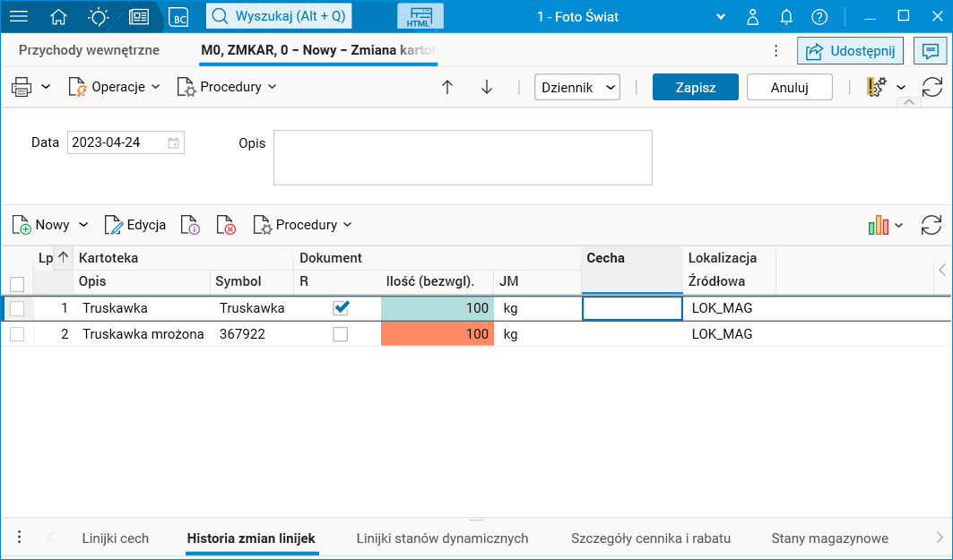Select the M0, ZMKAR, 0 – Nowy tab
This screenshot has width=953, height=560.
pos(318,50)
